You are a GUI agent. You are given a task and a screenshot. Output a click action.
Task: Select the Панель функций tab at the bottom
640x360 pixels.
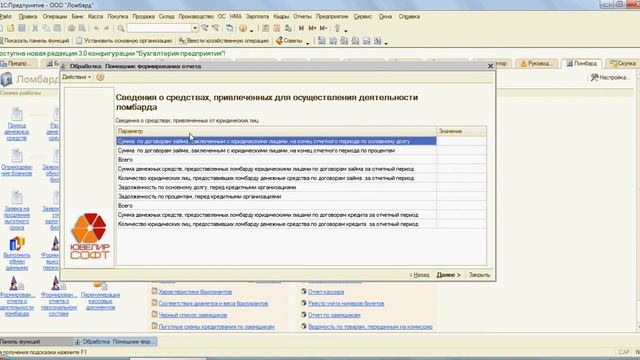pos(36,342)
